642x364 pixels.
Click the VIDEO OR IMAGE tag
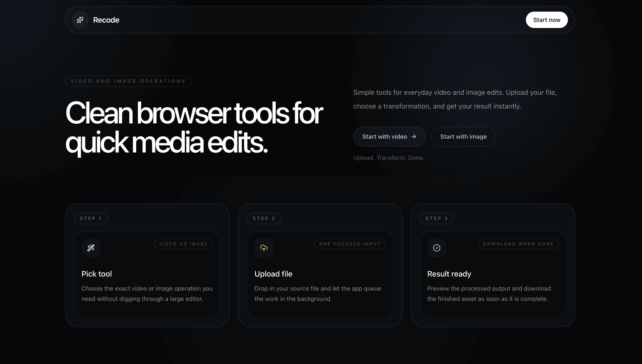tap(184, 244)
